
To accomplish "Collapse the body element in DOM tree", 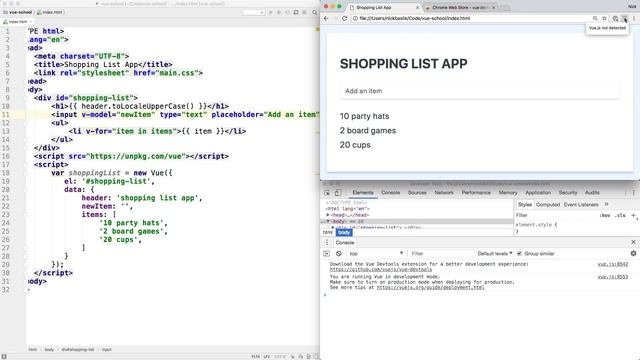I will pos(328,221).
